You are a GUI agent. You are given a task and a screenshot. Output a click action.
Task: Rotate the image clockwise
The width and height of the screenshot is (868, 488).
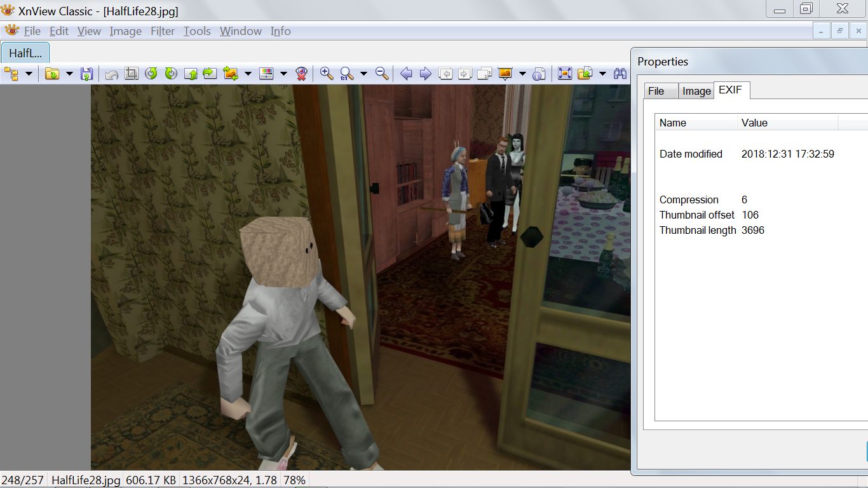(171, 74)
